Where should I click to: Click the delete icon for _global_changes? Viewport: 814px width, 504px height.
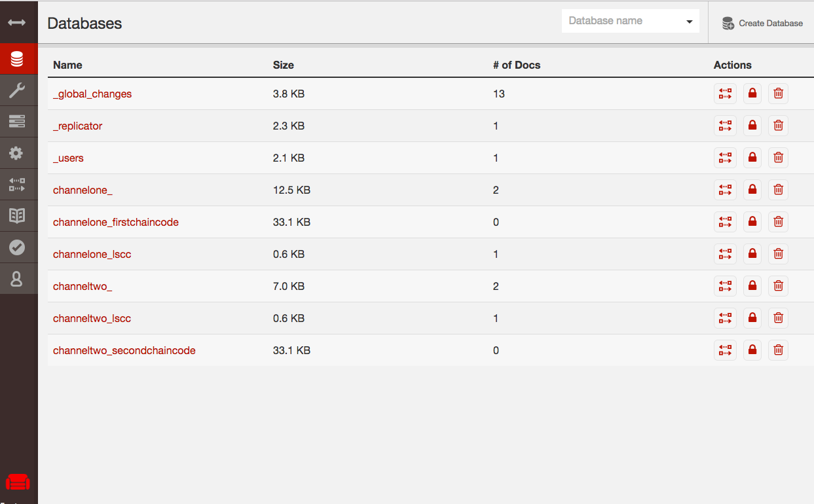click(x=778, y=94)
